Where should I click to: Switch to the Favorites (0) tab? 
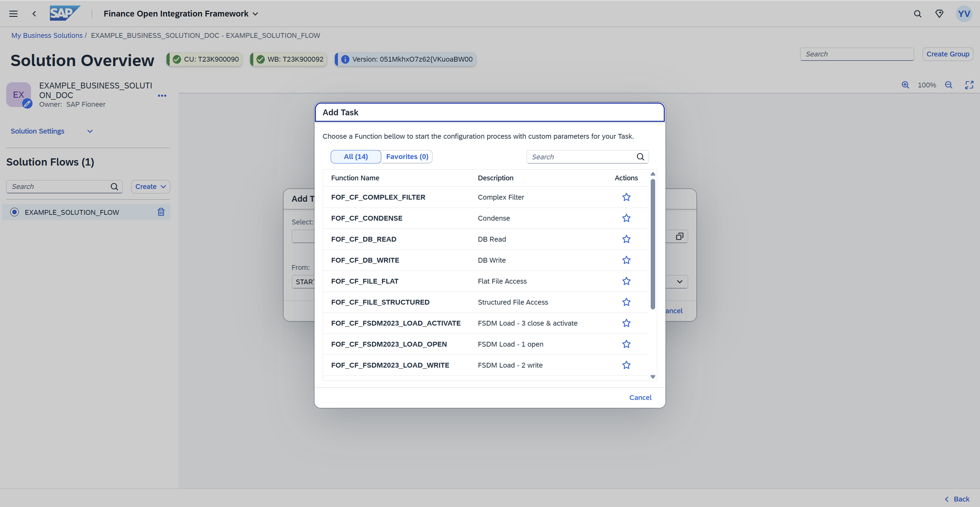(x=407, y=157)
